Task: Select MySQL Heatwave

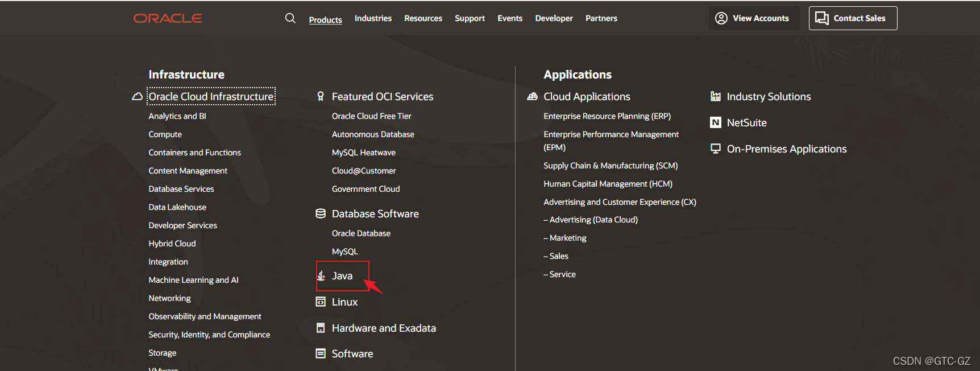Action: [364, 152]
